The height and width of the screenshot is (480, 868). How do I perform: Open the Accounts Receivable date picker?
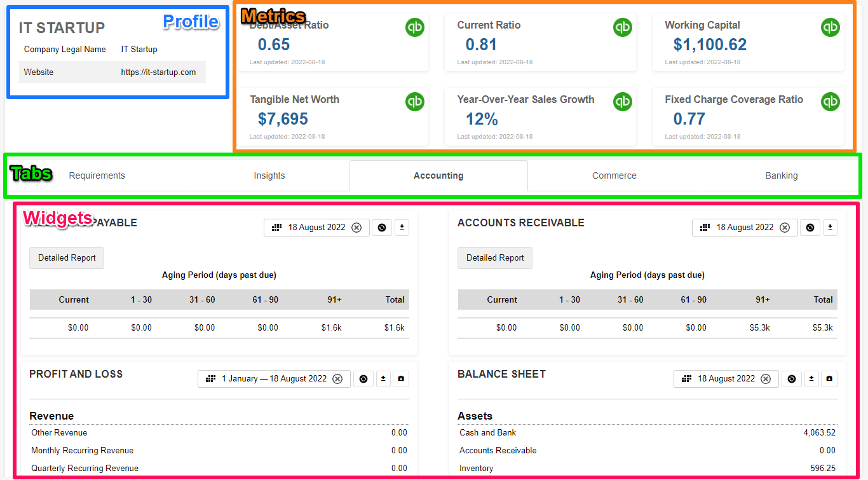pyautogui.click(x=737, y=228)
